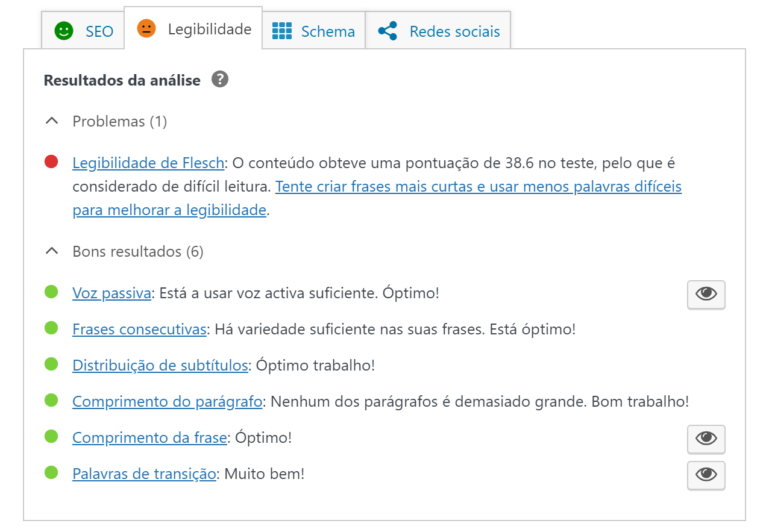Click the red dot beside Legibilidade de Flesch
769x532 pixels.
point(52,161)
